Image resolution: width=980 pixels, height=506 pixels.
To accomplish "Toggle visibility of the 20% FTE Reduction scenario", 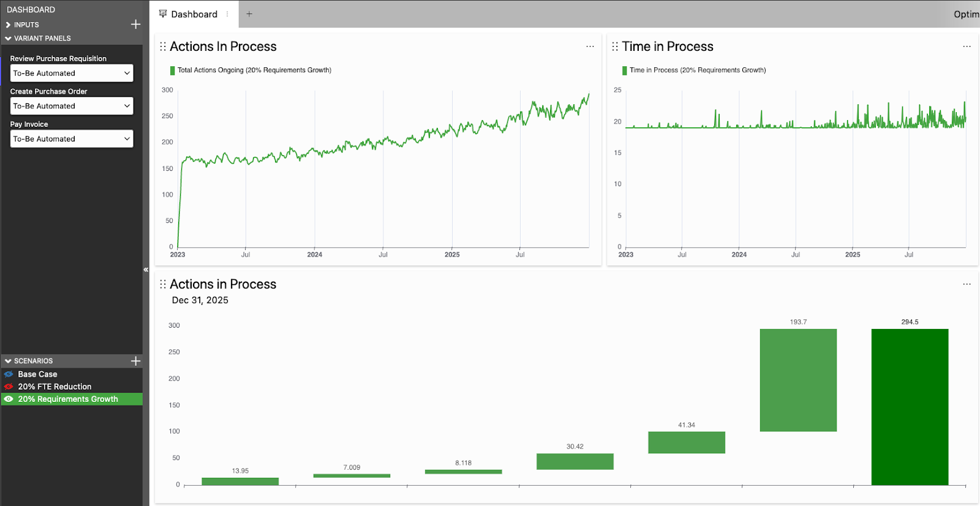I will pos(9,387).
